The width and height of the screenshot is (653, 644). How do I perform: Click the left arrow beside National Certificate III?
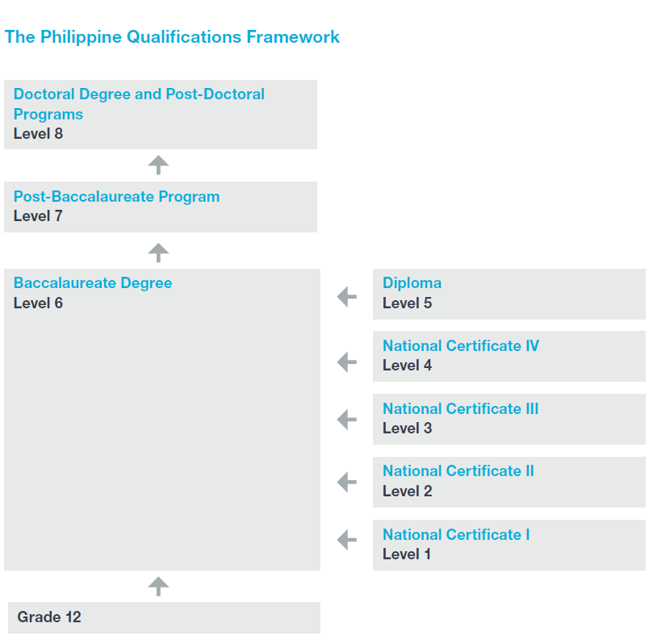click(x=346, y=419)
